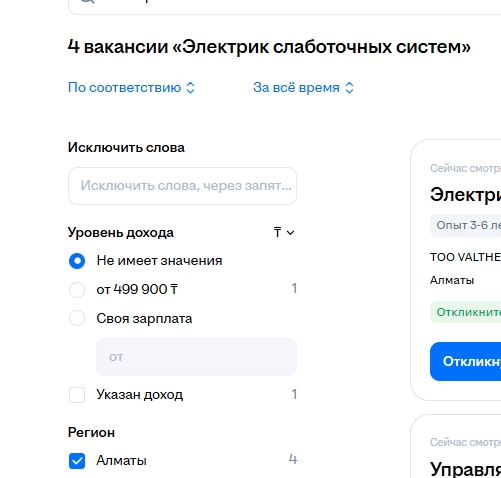Click the sort arrows after По соответствию

click(x=190, y=88)
